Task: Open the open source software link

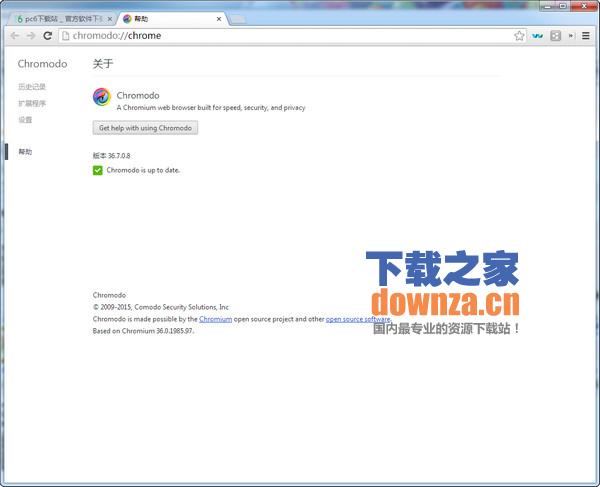Action: point(358,319)
